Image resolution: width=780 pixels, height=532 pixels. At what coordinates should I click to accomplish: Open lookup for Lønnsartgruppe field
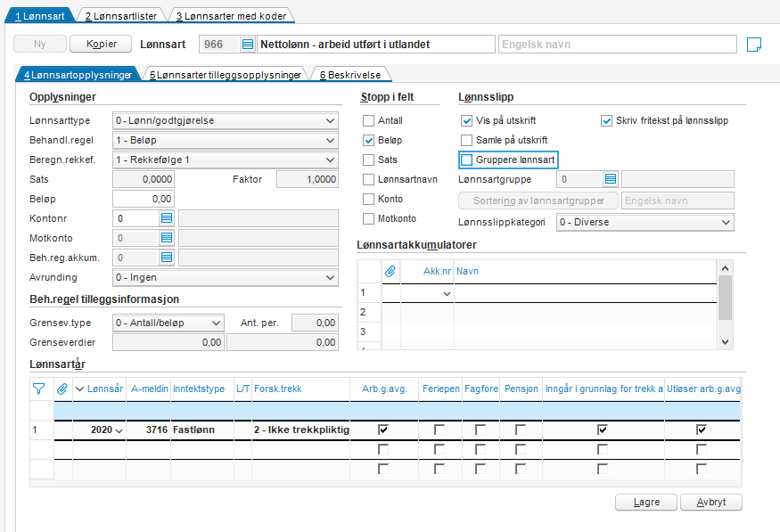[611, 179]
